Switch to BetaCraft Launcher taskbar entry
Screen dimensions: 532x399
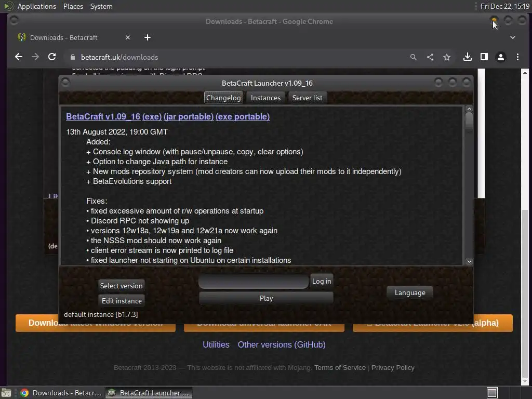[149, 393]
